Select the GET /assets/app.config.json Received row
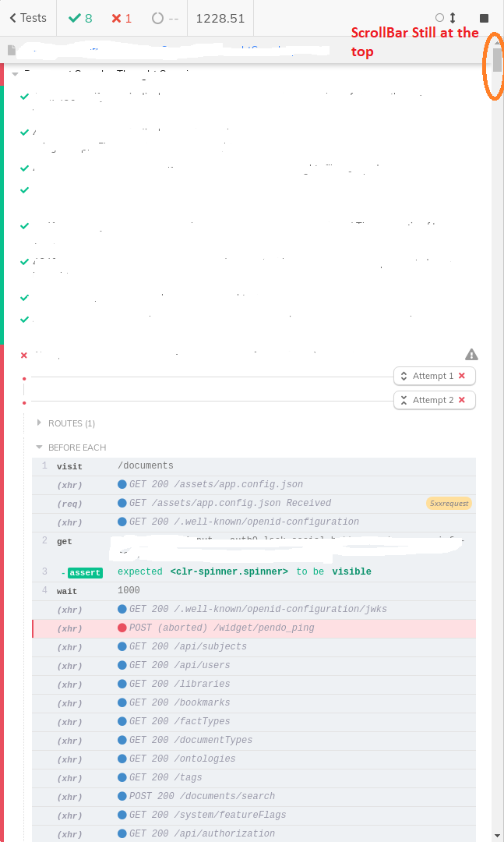504x842 pixels. coord(254,504)
